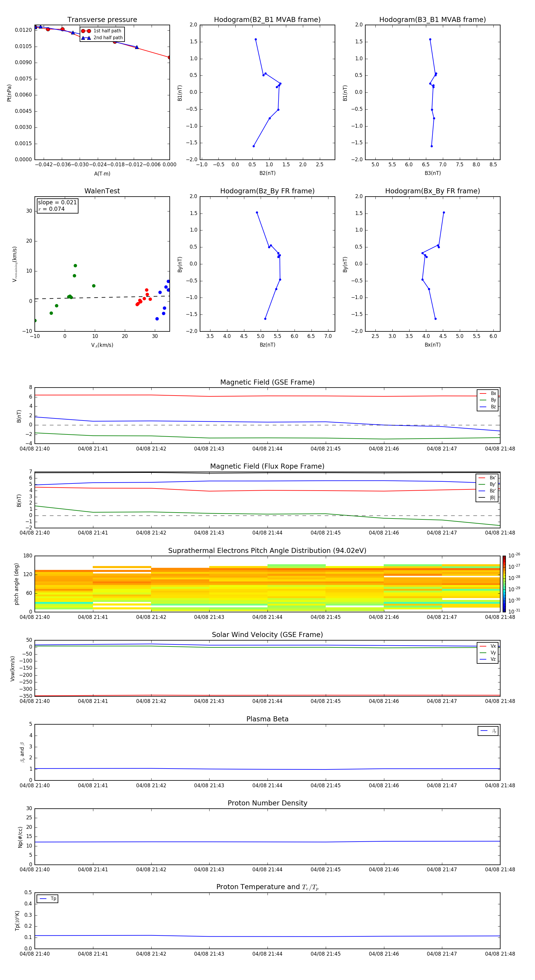
Task: Click the "Hodogram(Bz_By FR frame)" title
Action: (x=267, y=191)
